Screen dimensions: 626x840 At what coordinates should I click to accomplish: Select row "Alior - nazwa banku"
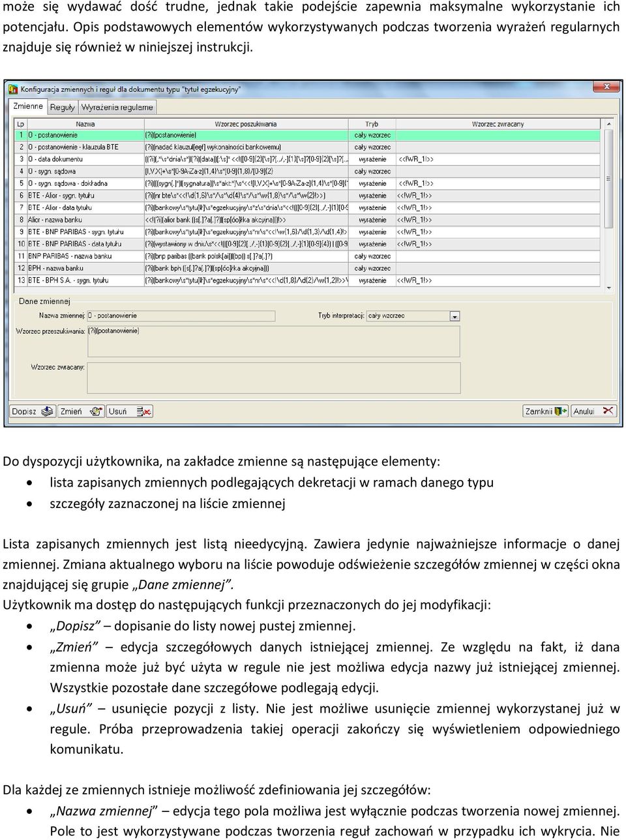point(306,220)
